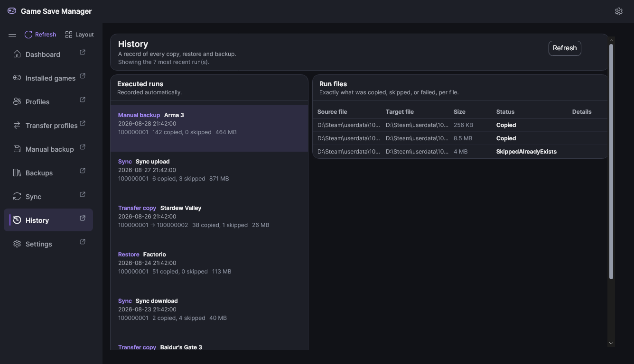Click the Manual backup save icon
The image size is (634, 364).
17,149
